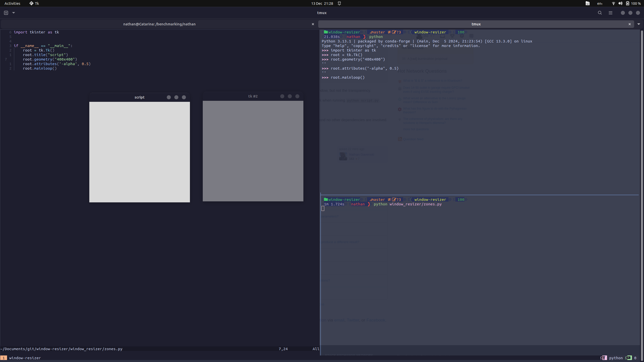Click the green folder icon in top pane prompt
The height and width of the screenshot is (362, 644).
pos(326,32)
